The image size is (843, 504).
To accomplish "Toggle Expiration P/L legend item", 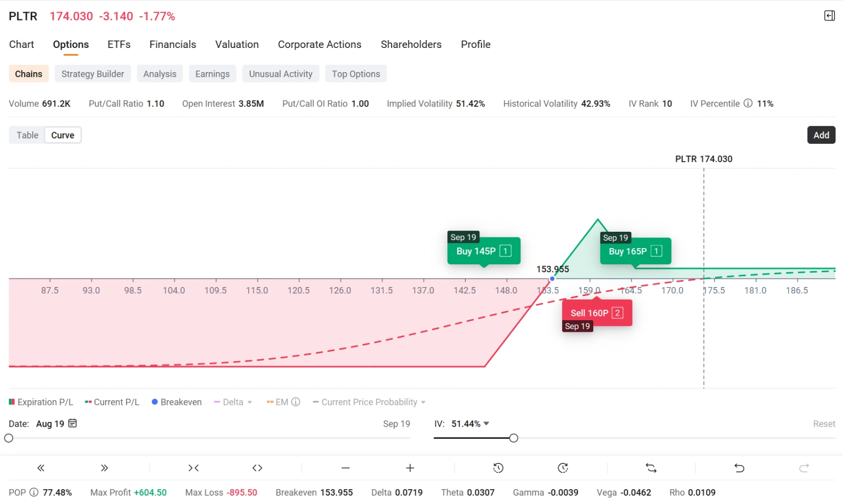I will [41, 402].
